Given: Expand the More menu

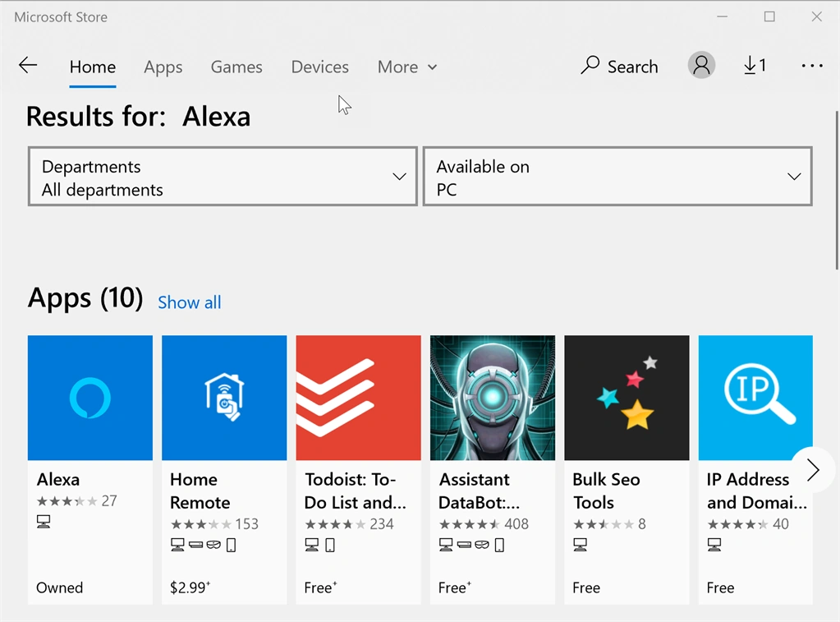Looking at the screenshot, I should click(x=407, y=67).
